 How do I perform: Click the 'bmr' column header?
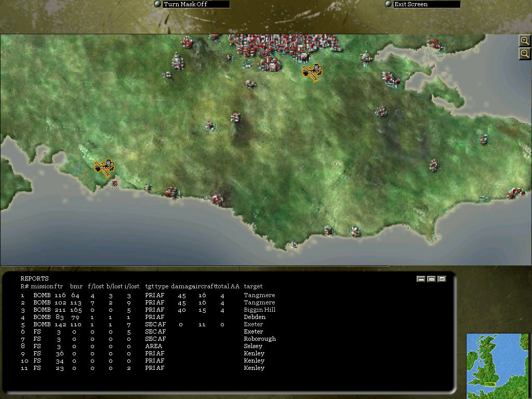pyautogui.click(x=76, y=286)
